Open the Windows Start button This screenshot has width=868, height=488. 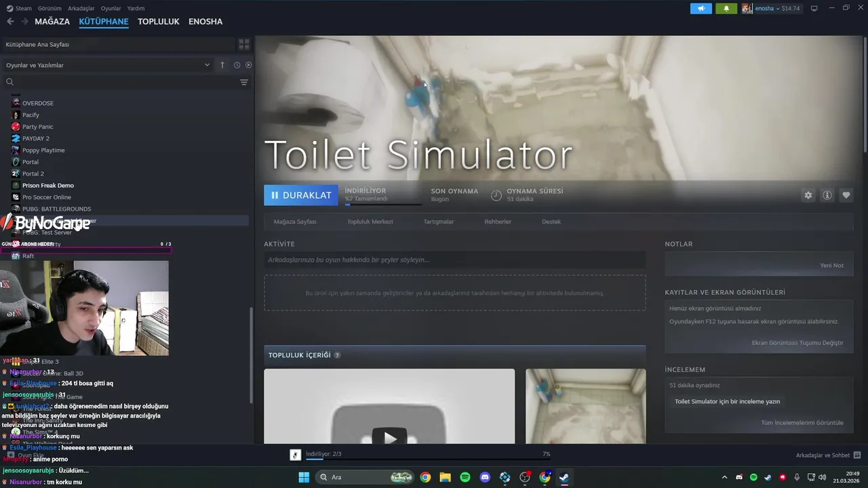(304, 477)
